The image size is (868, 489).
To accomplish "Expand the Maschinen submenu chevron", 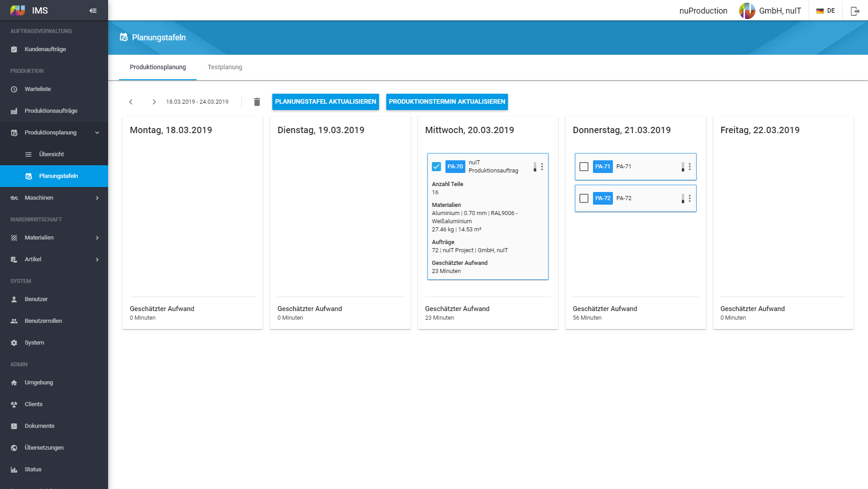I will 97,198.
